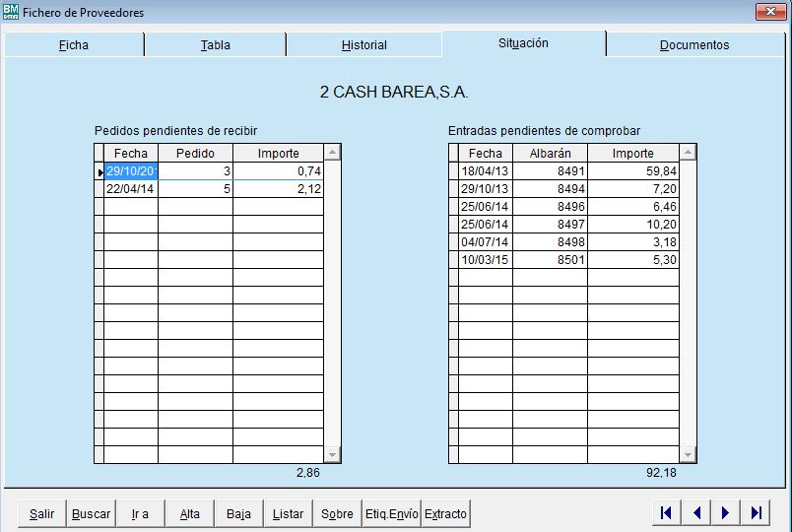
Task: Click the Buscar button
Action: pyautogui.click(x=92, y=514)
